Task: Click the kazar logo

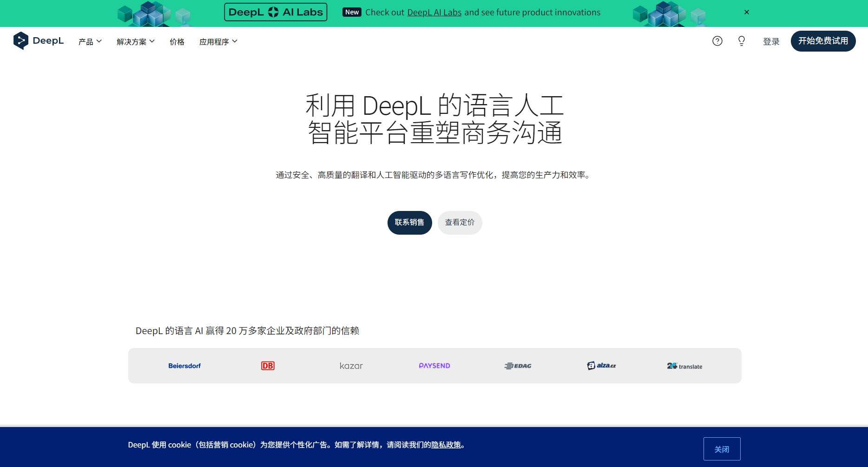Action: (351, 366)
